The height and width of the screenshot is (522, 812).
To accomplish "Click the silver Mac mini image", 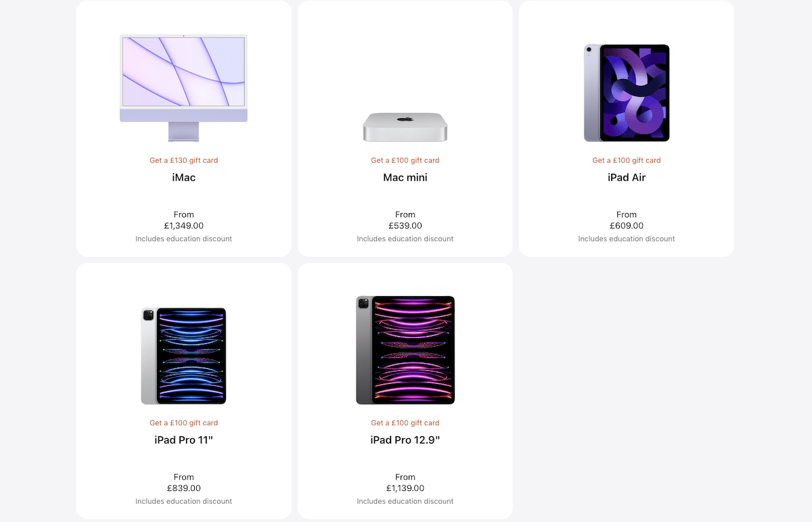I will (x=405, y=126).
